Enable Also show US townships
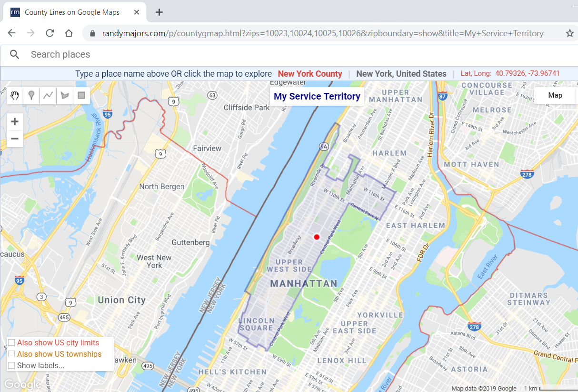The image size is (578, 392). pos(11,354)
